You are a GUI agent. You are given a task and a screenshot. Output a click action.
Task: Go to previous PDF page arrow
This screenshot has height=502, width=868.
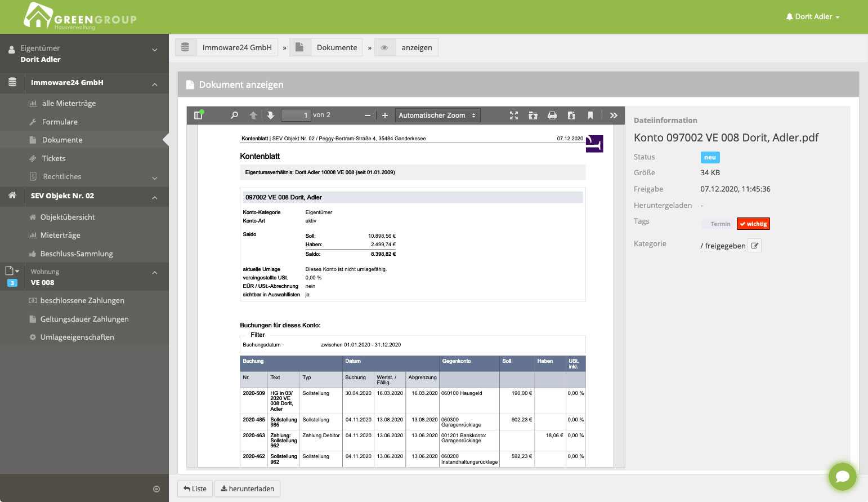click(x=253, y=115)
